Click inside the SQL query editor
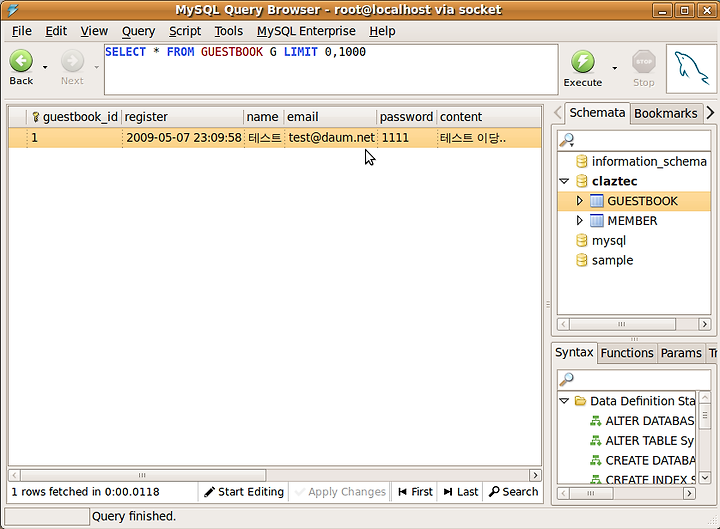720x529 pixels. coord(331,70)
